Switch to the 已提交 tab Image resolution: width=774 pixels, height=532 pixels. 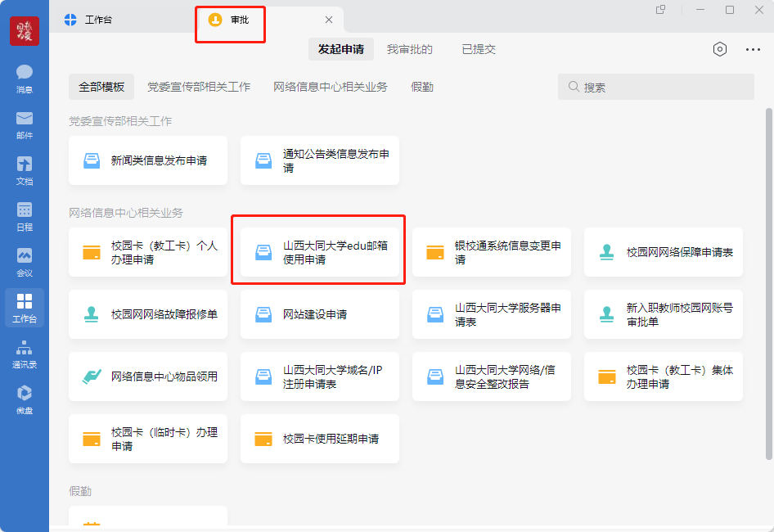point(479,49)
